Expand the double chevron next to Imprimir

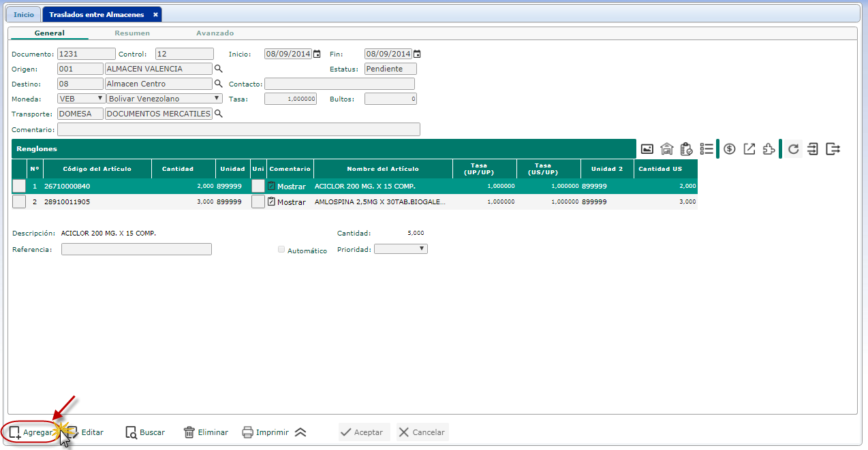click(x=300, y=432)
